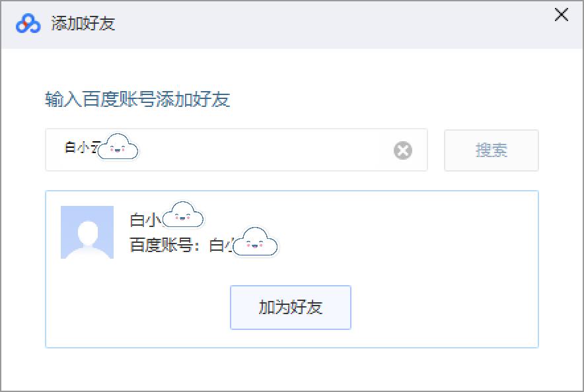Click the blue cloud logo beside 添加好友

24,20
